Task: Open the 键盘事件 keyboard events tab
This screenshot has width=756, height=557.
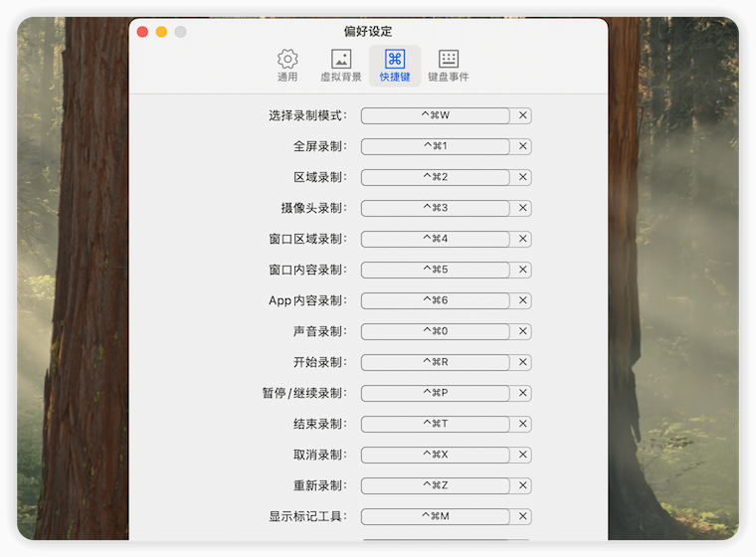Action: pyautogui.click(x=448, y=66)
